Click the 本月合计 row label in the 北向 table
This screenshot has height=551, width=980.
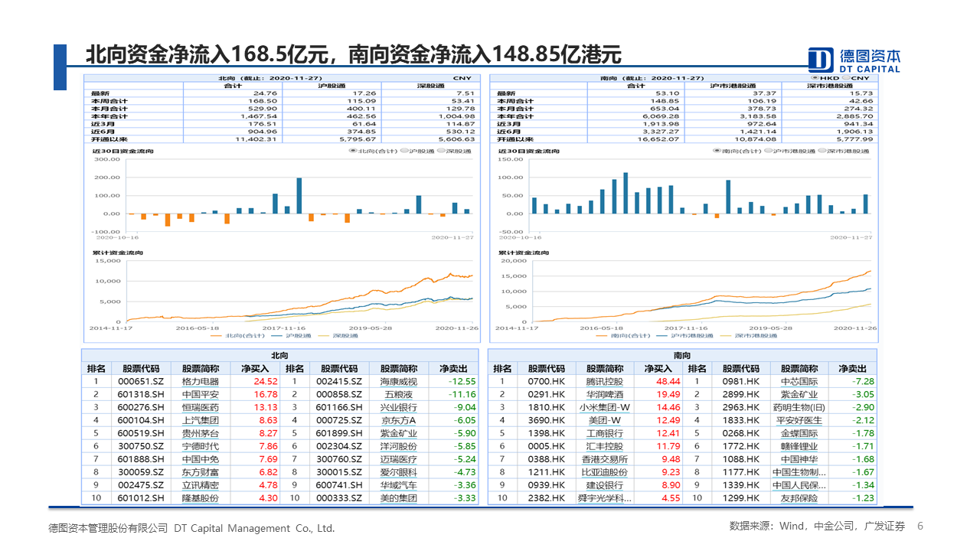click(108, 109)
